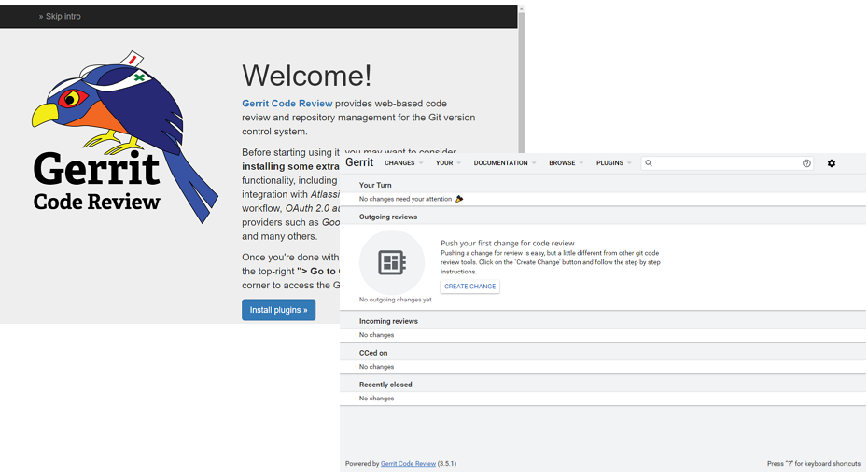Open the PLUGINS menu
This screenshot has height=476, width=868.
[x=609, y=163]
